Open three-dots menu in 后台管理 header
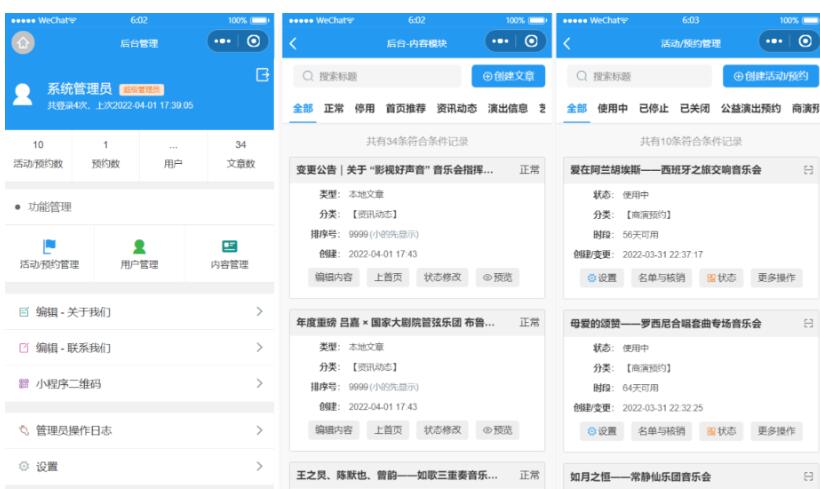Viewport: 820px width, 489px height. click(222, 41)
